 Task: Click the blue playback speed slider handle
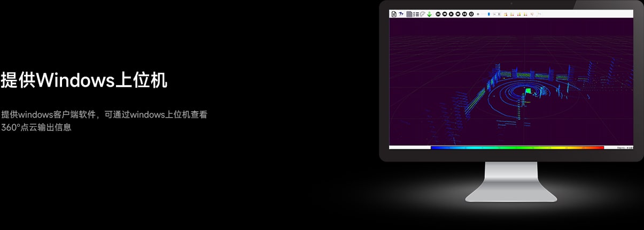point(488,14)
